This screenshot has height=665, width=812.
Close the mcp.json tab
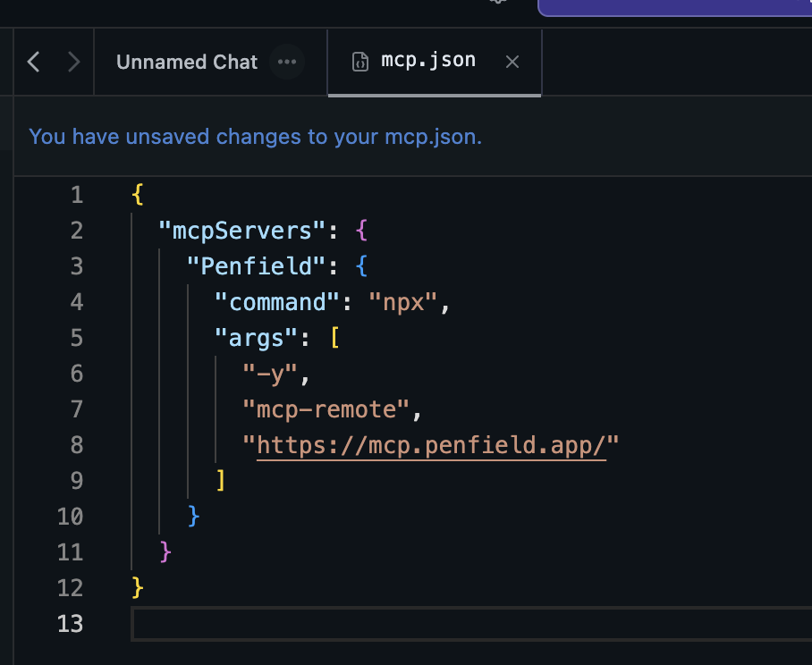[x=512, y=62]
